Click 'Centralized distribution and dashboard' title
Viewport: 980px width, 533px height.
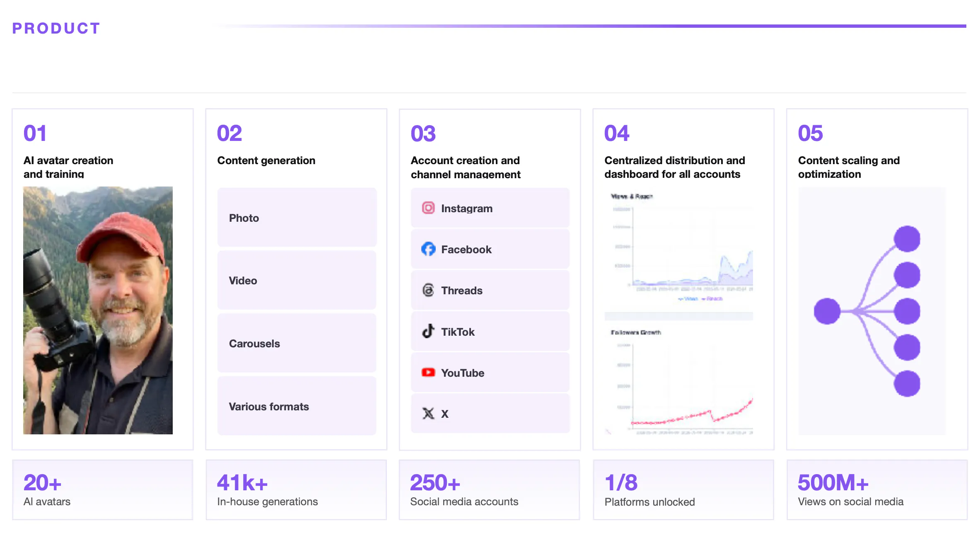(x=675, y=167)
